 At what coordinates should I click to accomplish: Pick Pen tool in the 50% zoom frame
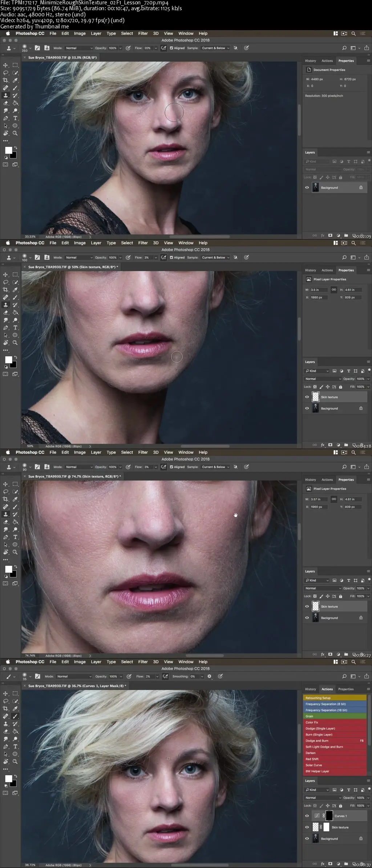coord(5,328)
